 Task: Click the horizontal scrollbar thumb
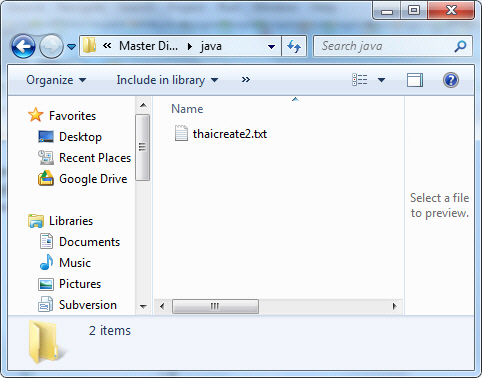[215, 306]
